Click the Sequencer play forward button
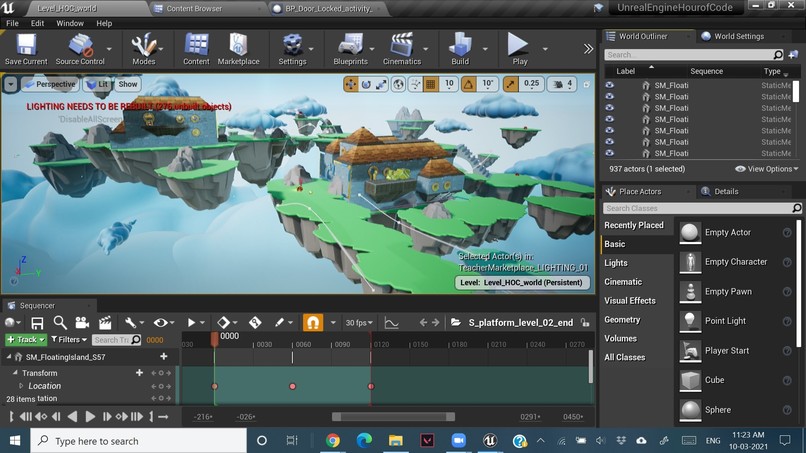The image size is (806, 453). click(x=89, y=416)
